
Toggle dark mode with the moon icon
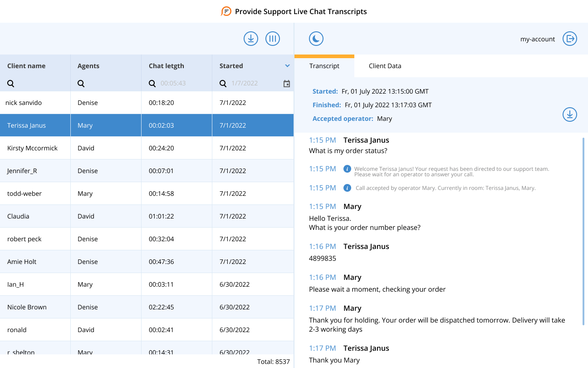316,39
